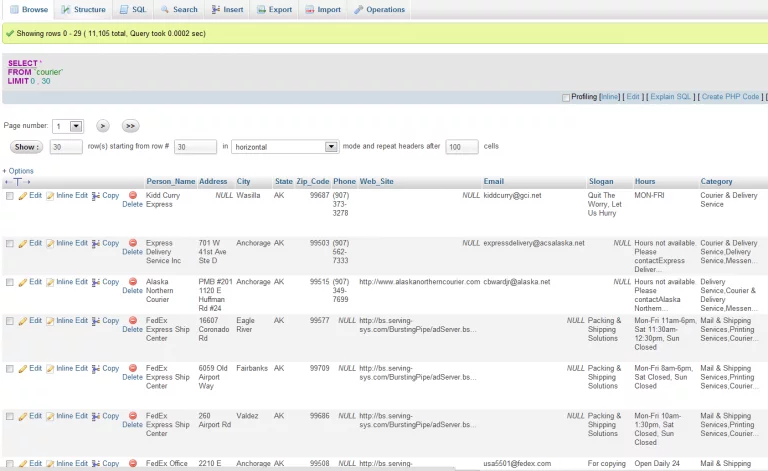The width and height of the screenshot is (768, 471).
Task: Click the red Delete icon for Alaska Northern Courier
Action: (132, 282)
